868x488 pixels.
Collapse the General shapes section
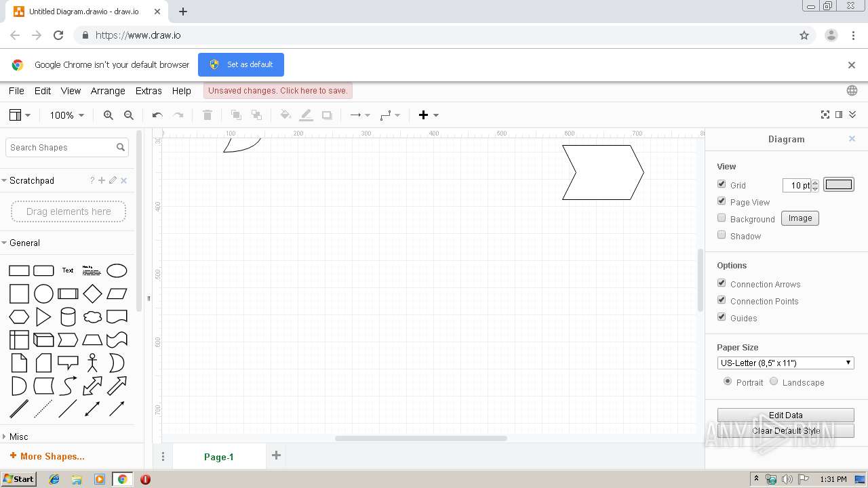coord(24,243)
